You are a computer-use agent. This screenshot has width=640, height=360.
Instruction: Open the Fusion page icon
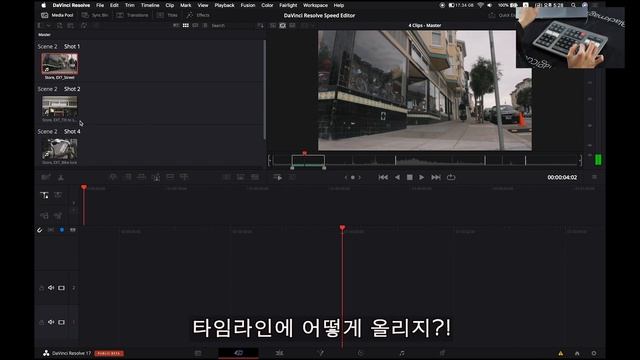click(x=320, y=353)
